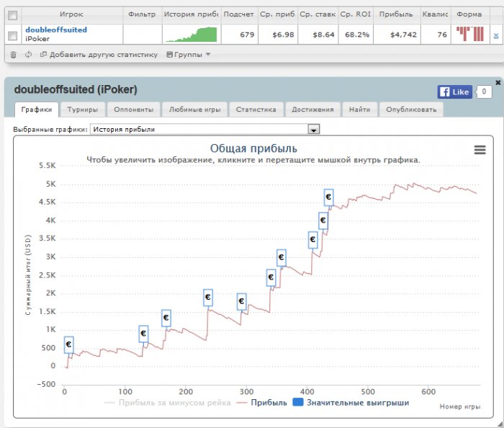This screenshot has height=428, width=504.
Task: Remove the doubleoffsuited row with x
Action: (x=495, y=35)
